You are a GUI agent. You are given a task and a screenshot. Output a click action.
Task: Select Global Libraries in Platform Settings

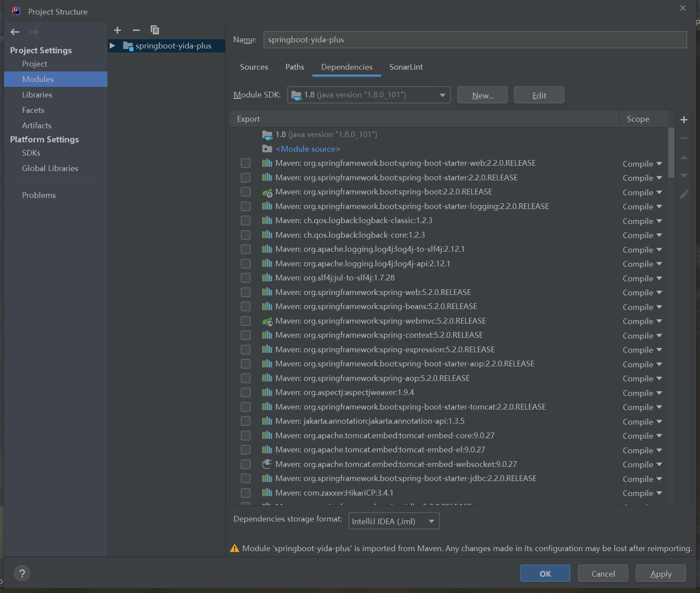pos(56,168)
